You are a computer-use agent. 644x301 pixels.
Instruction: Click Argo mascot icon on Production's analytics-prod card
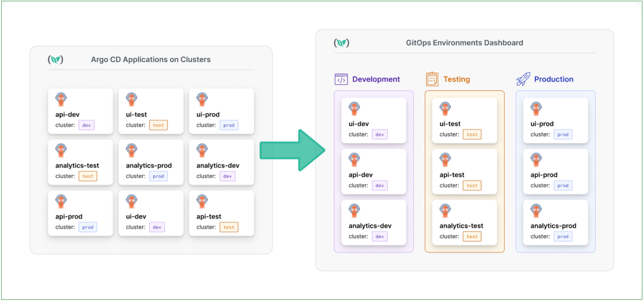click(536, 211)
